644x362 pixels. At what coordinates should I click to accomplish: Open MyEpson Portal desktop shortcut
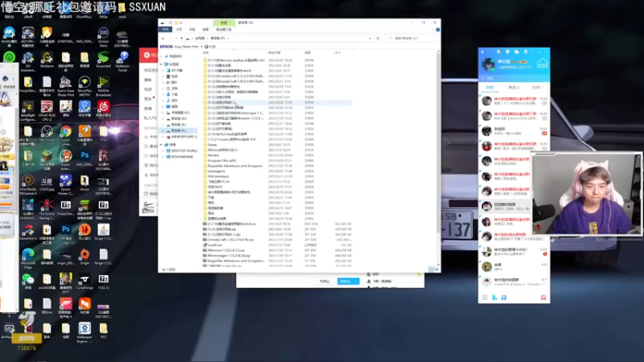122,62
